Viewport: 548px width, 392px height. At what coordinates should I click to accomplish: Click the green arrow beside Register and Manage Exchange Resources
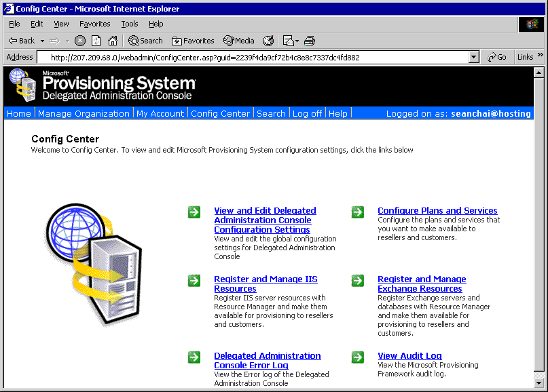pyautogui.click(x=358, y=280)
